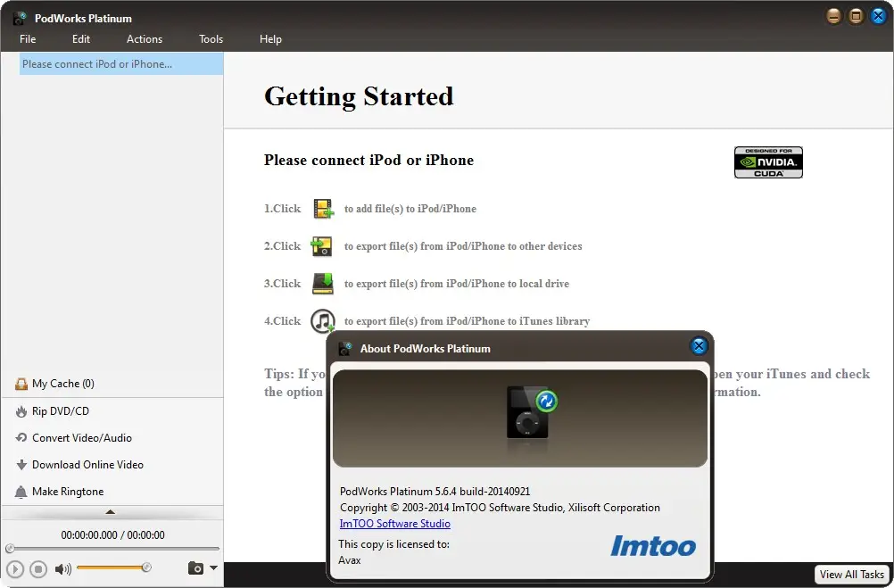Click the copyright line in the About dialog
The image size is (894, 588).
pyautogui.click(x=500, y=508)
